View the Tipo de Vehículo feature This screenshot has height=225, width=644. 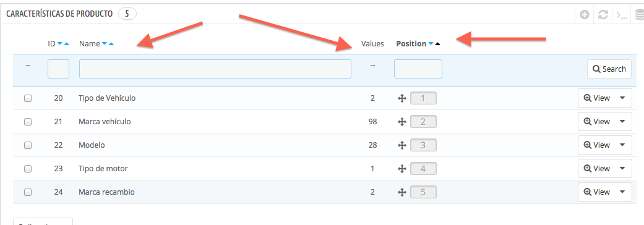point(597,98)
